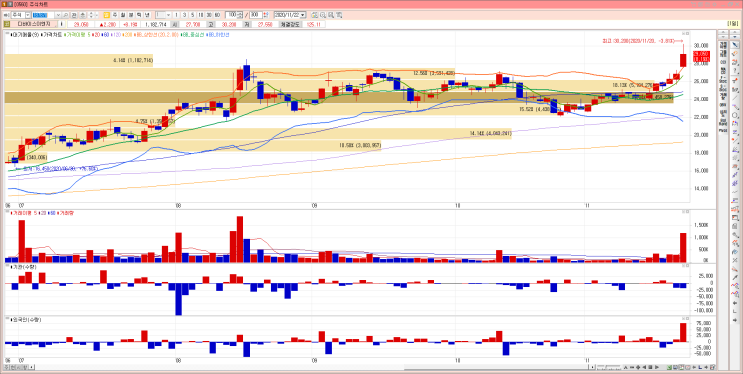The height and width of the screenshot is (374, 743).
Task: Click the last icon in top toolbar row
Action: coord(339,15)
